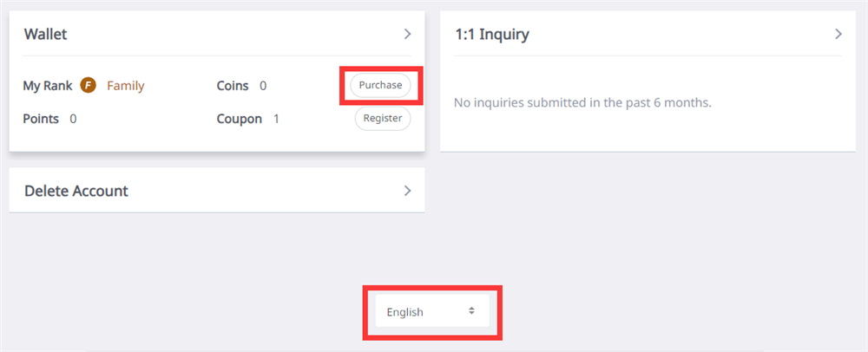Screen dimensions: 868x352
Task: Click the My Rank label
Action: tap(48, 86)
